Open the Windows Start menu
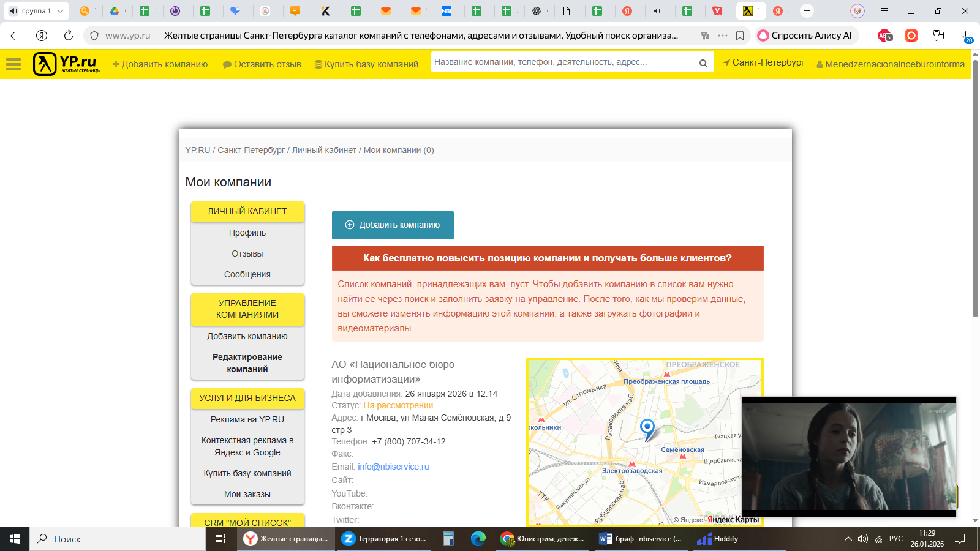Image resolution: width=980 pixels, height=551 pixels. 15,539
